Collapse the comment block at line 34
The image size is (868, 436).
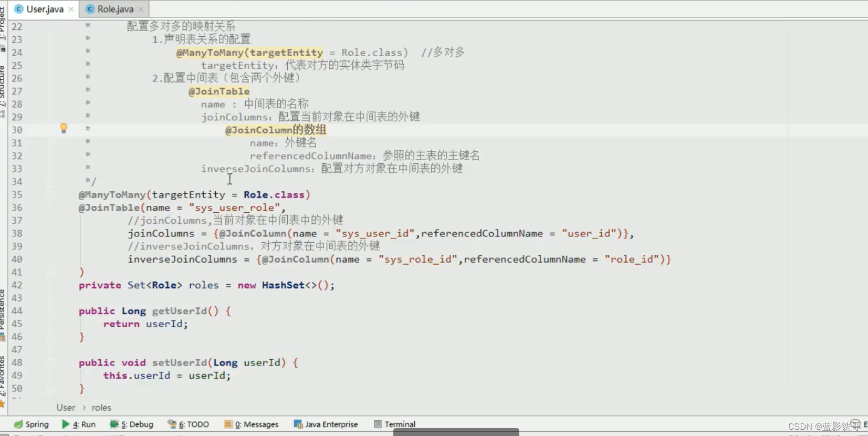[49, 182]
